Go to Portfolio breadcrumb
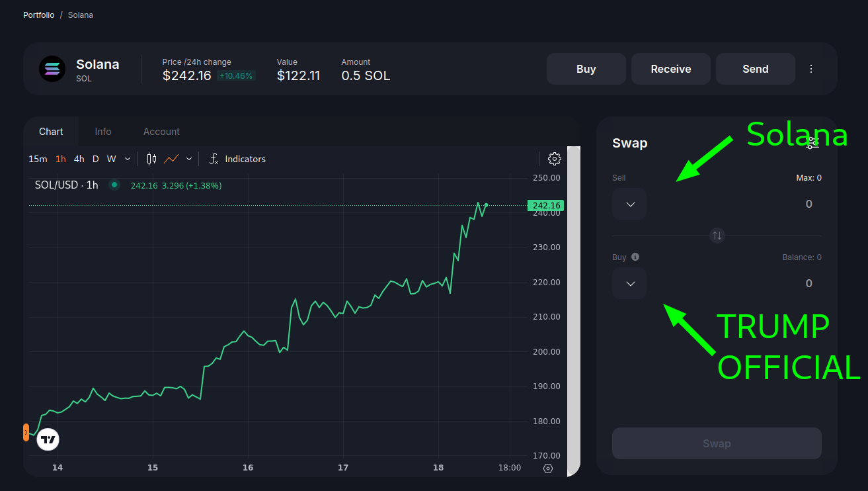This screenshot has width=868, height=491. 39,15
